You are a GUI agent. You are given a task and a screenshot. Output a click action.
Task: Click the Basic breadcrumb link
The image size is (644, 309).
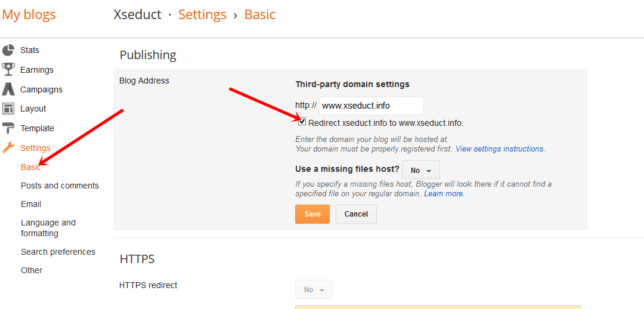[x=259, y=15]
